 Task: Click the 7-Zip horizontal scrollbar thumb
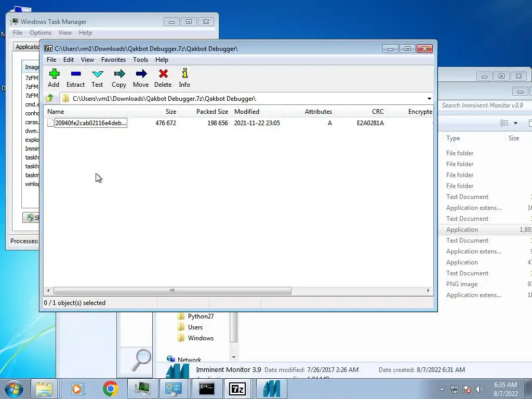tap(172, 291)
